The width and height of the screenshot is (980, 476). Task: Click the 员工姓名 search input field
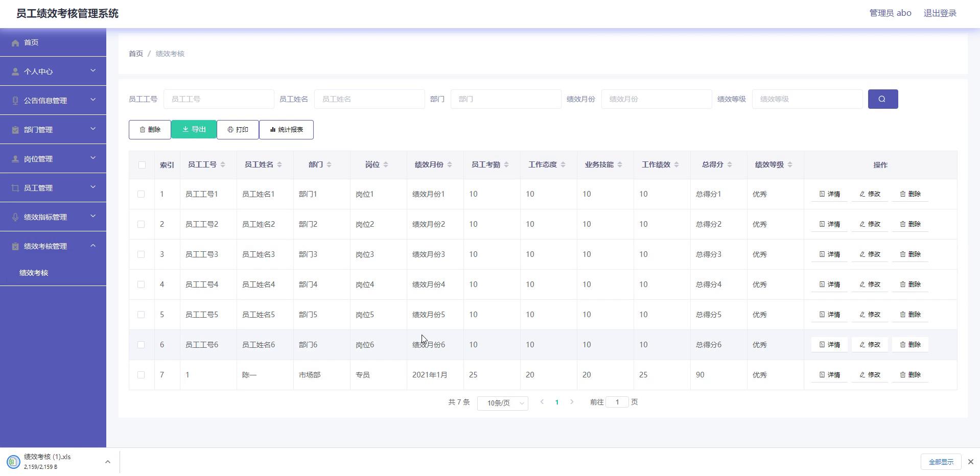[x=369, y=99]
